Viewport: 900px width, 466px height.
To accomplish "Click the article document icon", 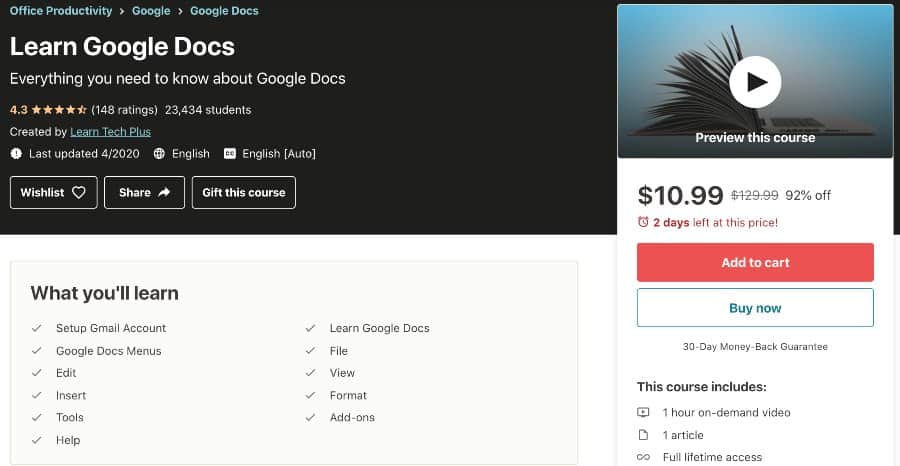I will 643,435.
